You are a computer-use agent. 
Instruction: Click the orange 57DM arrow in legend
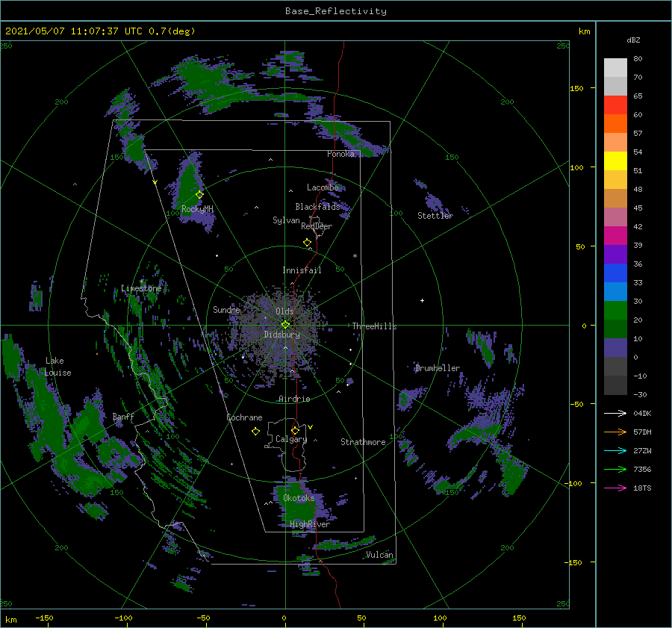615,432
